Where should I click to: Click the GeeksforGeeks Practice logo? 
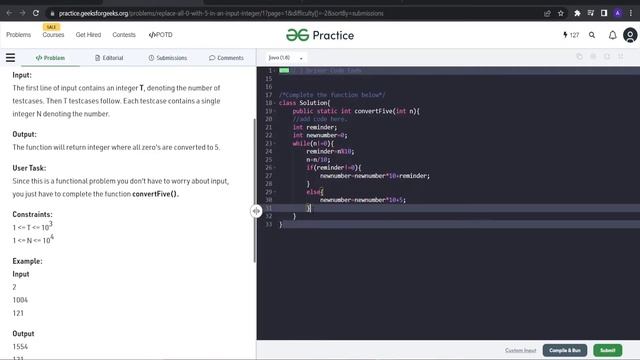[x=320, y=35]
